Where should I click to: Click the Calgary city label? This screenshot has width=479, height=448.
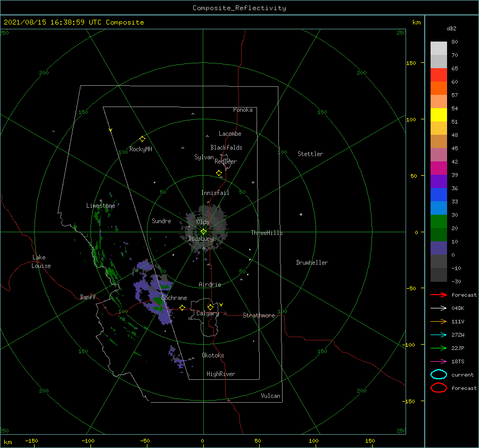click(x=208, y=313)
